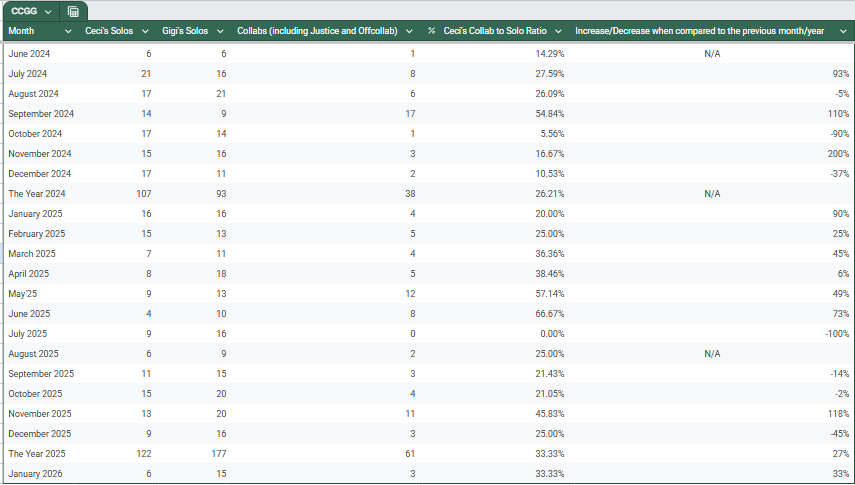Select the cell March 2025
Image resolution: width=855 pixels, height=485 pixels.
tap(32, 254)
